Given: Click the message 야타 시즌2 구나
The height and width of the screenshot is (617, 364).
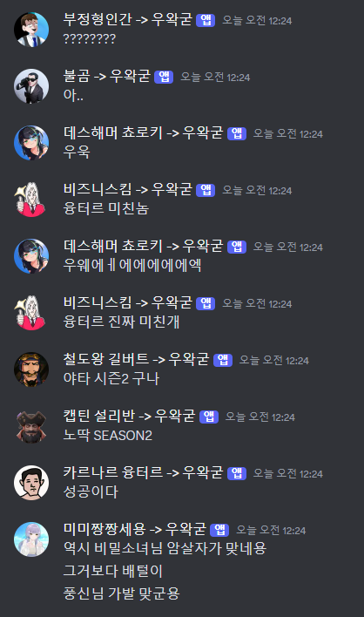Looking at the screenshot, I should pyautogui.click(x=111, y=378).
